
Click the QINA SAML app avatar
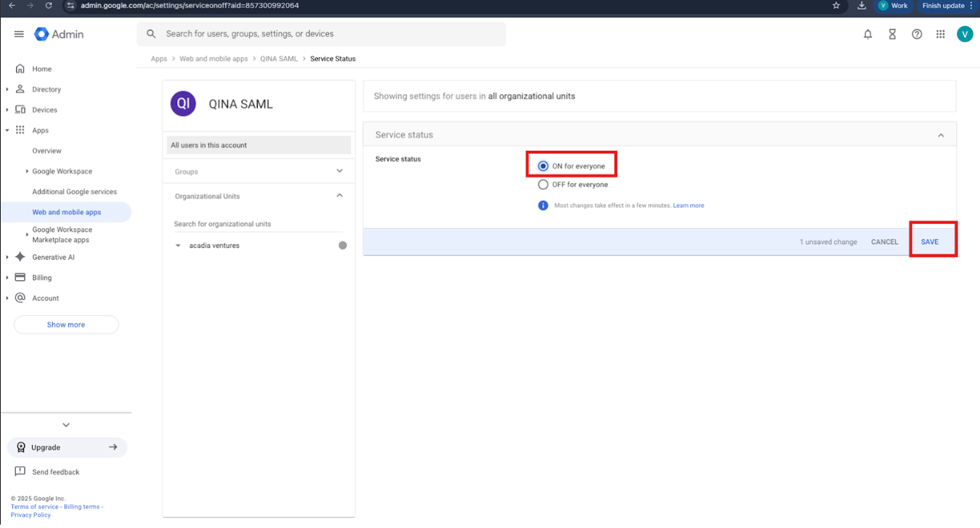183,104
